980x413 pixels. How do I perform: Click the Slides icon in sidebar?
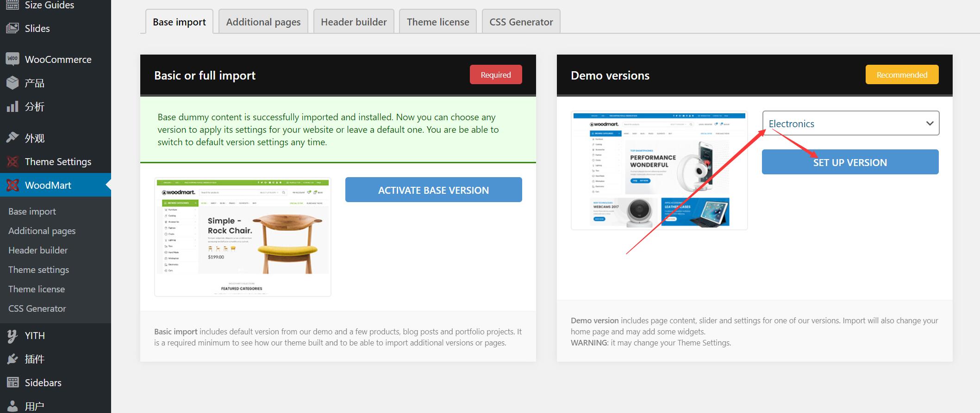tap(12, 28)
